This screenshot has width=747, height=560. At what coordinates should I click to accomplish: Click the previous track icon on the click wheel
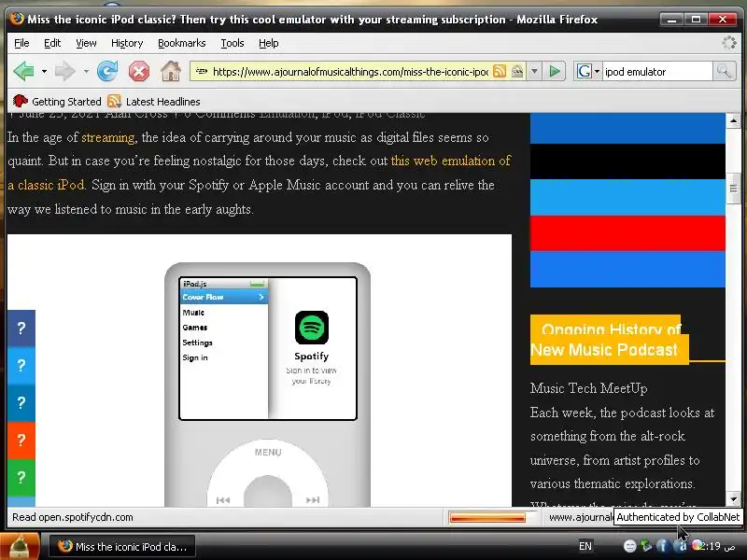[x=223, y=500]
